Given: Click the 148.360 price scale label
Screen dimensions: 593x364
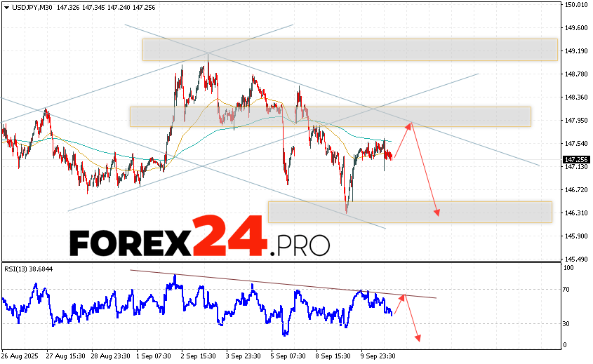Looking at the screenshot, I should (576, 97).
